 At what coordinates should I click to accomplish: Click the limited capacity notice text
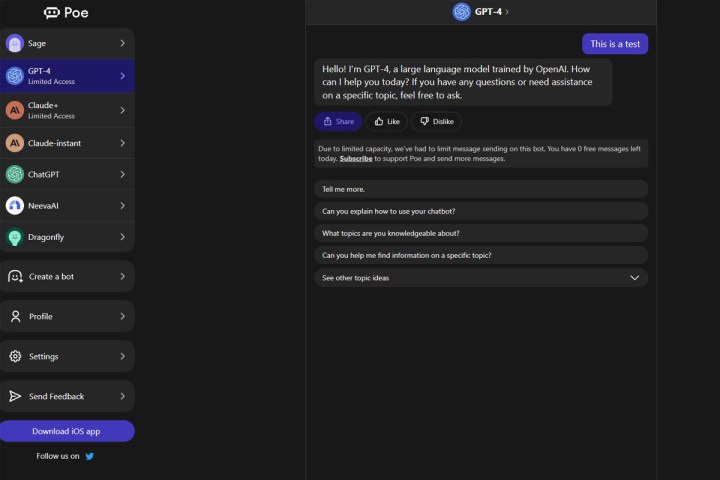[x=481, y=153]
